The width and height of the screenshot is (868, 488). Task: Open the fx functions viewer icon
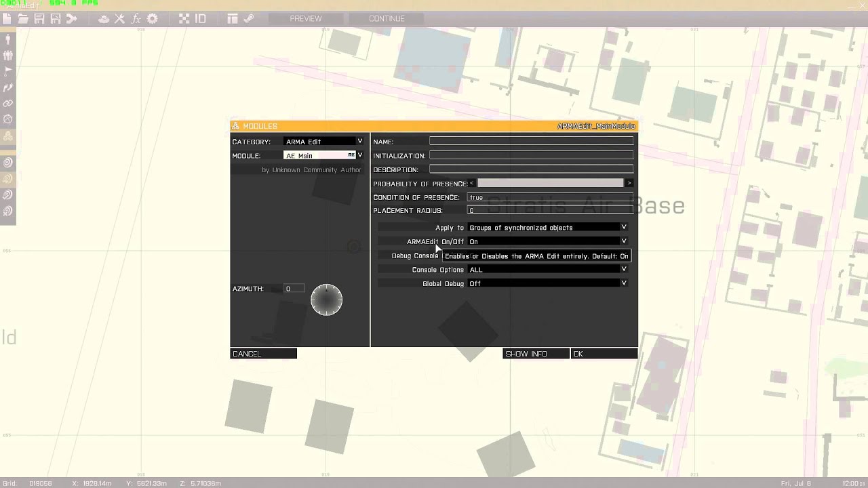(x=136, y=19)
